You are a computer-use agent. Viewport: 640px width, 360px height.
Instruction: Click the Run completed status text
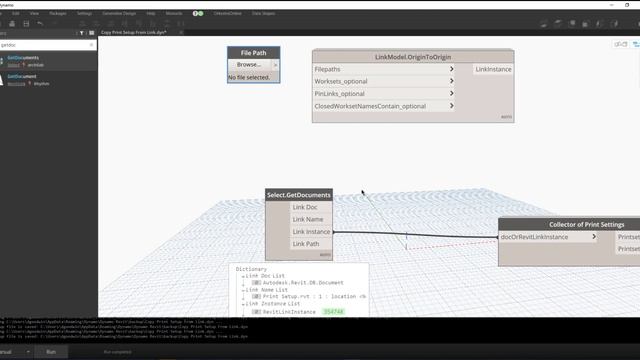coord(118,352)
